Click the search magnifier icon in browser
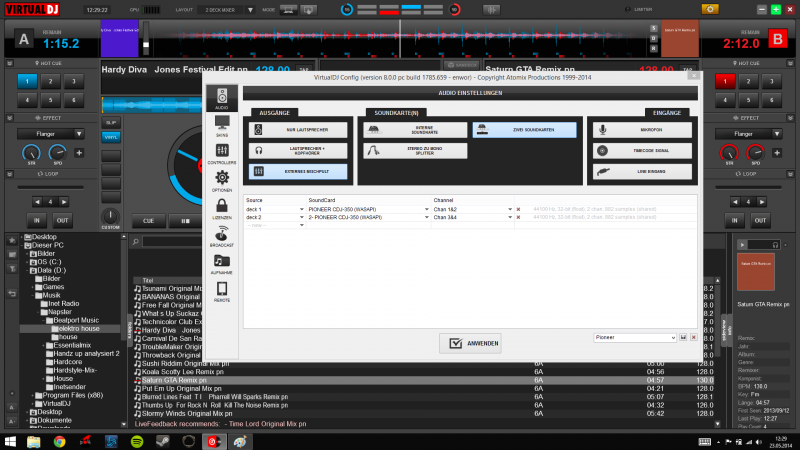The height and width of the screenshot is (450, 800). click(x=136, y=242)
